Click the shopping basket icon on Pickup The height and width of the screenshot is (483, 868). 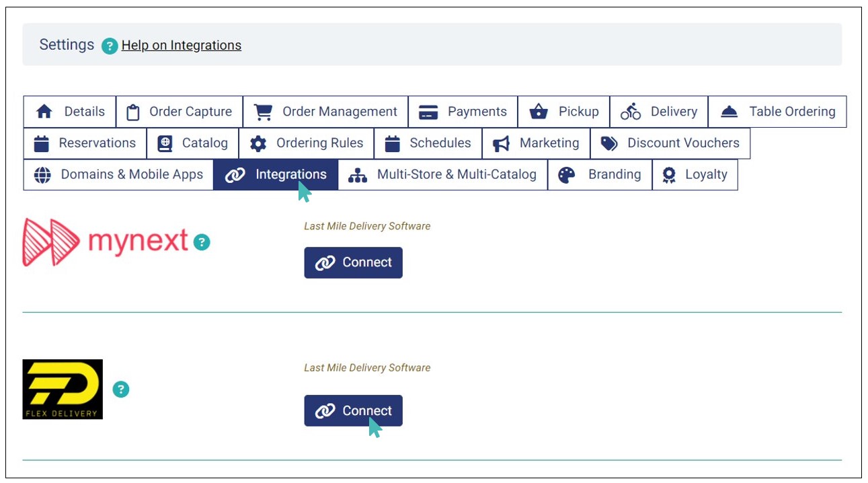coord(539,112)
